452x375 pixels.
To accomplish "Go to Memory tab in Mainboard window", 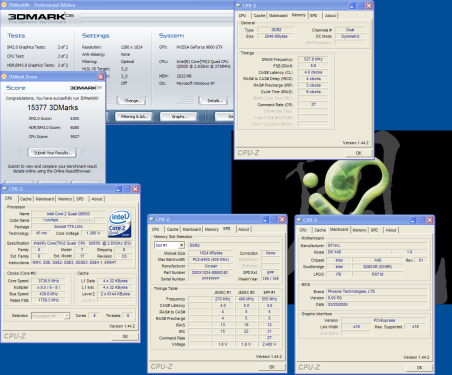I will pos(359,230).
